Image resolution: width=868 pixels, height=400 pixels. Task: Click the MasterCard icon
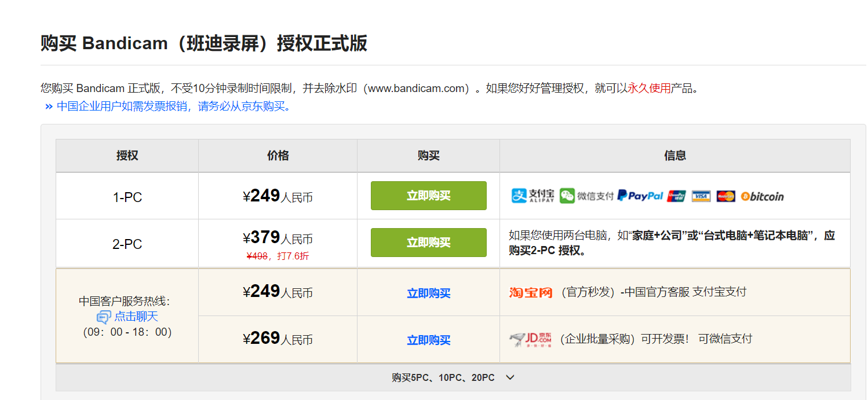(725, 196)
